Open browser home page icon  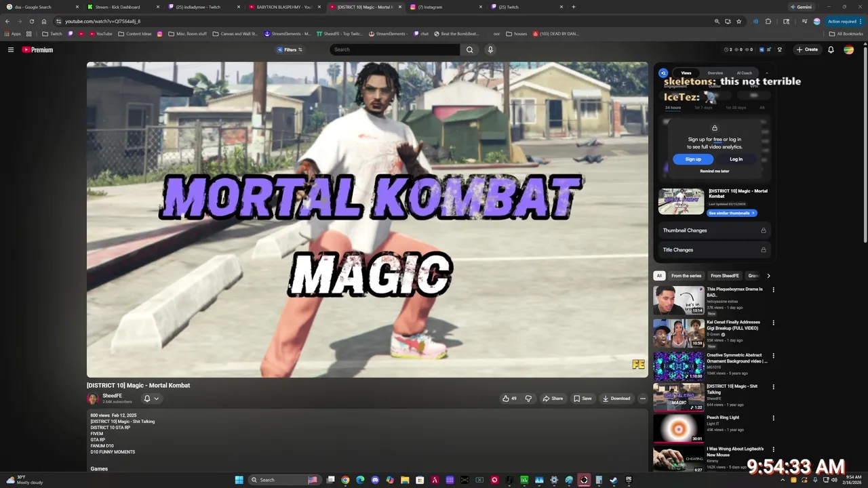pyautogui.click(x=43, y=21)
